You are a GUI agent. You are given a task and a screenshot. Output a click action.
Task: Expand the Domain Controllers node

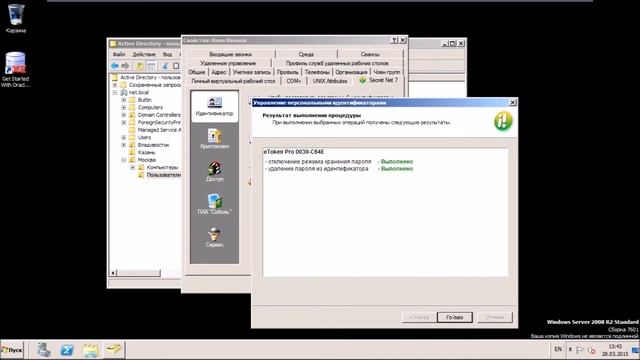pyautogui.click(x=124, y=115)
